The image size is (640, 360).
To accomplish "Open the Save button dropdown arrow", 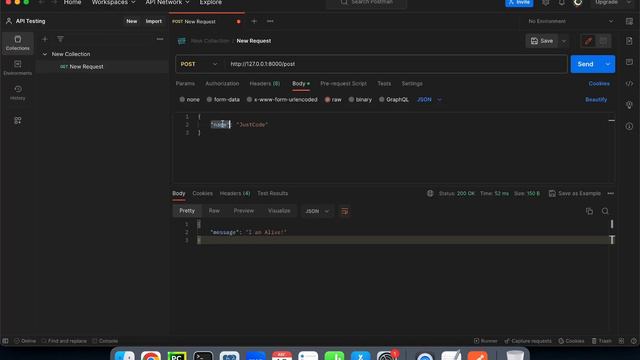I will pos(564,41).
